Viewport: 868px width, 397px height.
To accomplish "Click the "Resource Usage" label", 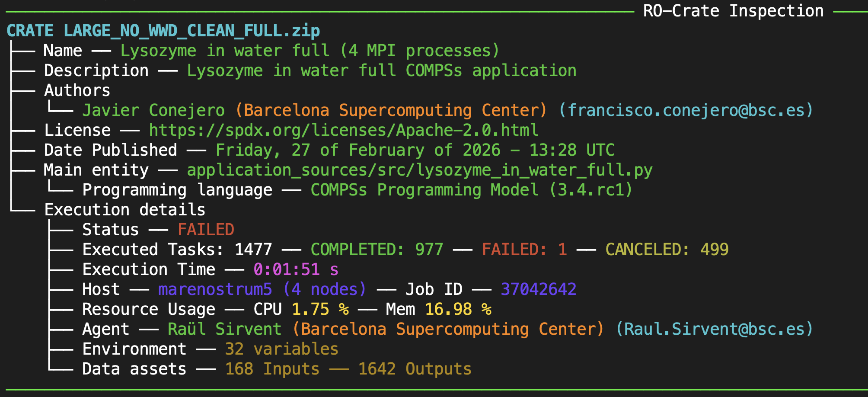I will [x=148, y=309].
